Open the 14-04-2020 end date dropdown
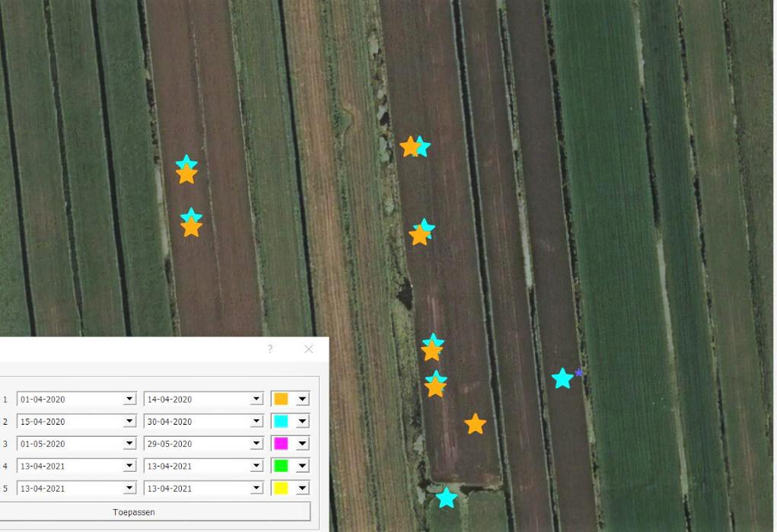 pyautogui.click(x=256, y=399)
